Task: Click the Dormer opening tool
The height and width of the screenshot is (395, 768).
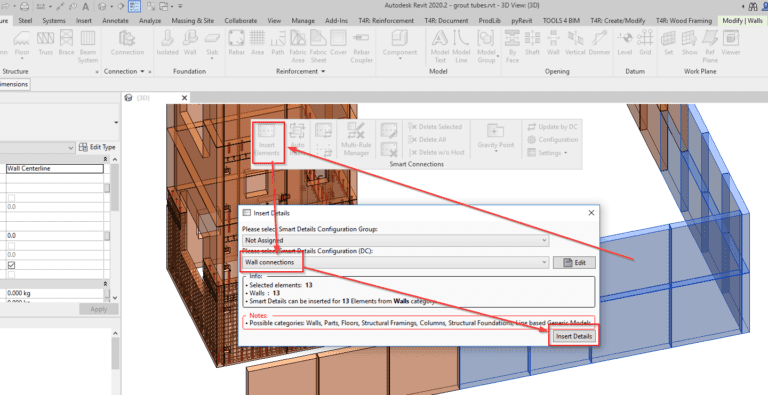Action: (x=600, y=43)
